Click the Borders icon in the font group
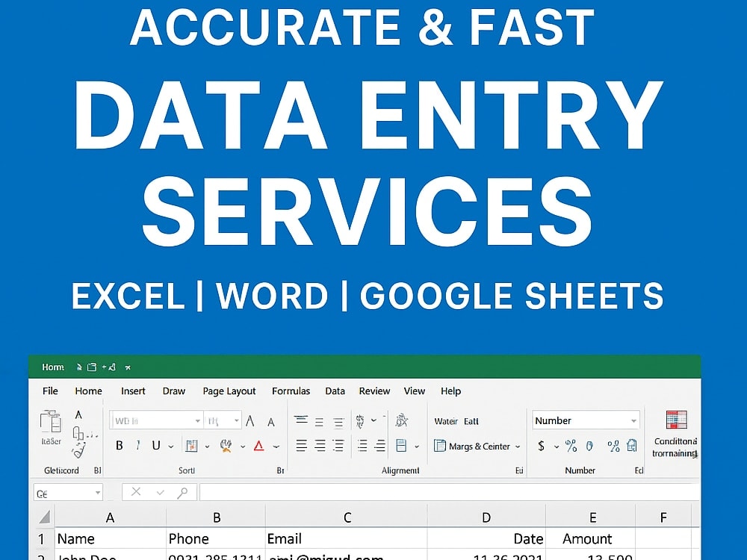The image size is (747, 560). pos(191,447)
